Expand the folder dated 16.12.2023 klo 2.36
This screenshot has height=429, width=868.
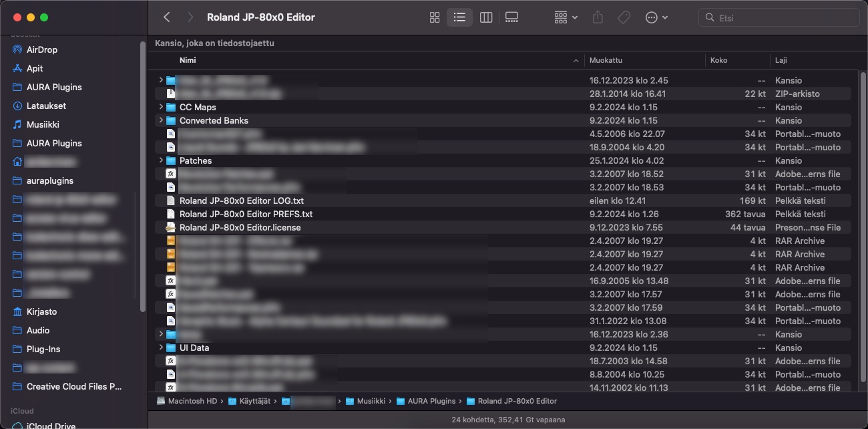(x=161, y=334)
